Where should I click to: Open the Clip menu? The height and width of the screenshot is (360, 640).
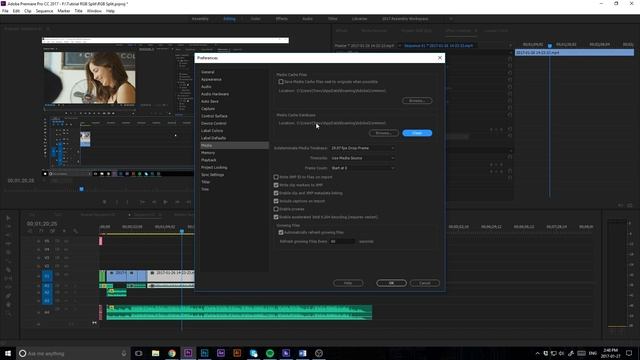click(x=27, y=11)
